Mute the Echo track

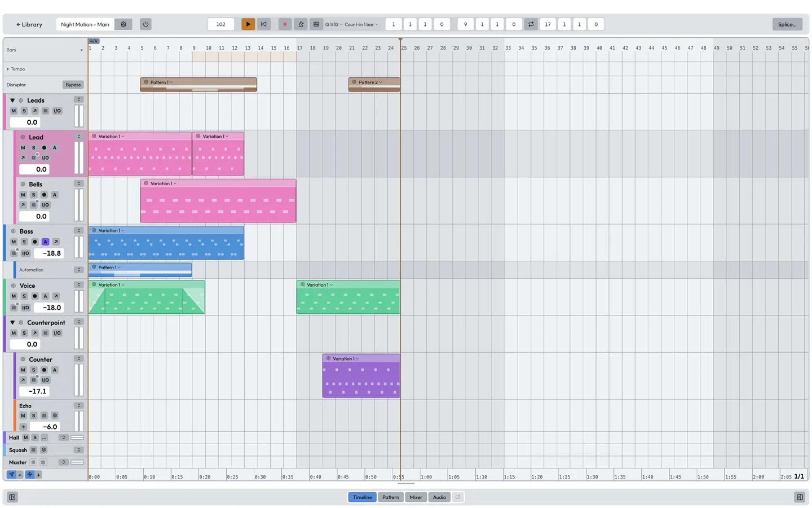coord(23,415)
